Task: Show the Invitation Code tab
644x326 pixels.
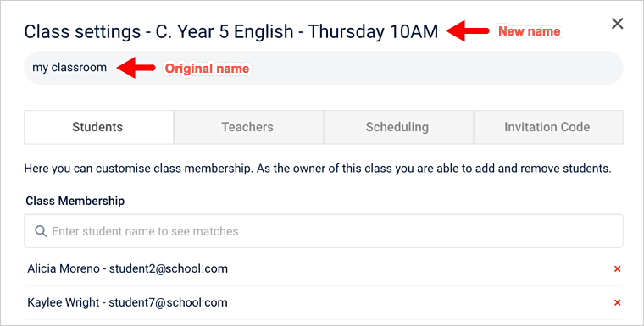Action: (548, 127)
